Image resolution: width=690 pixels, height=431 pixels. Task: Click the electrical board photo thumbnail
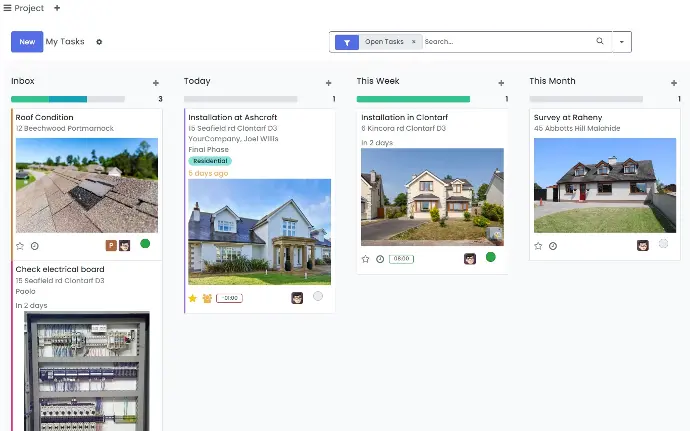pyautogui.click(x=87, y=372)
